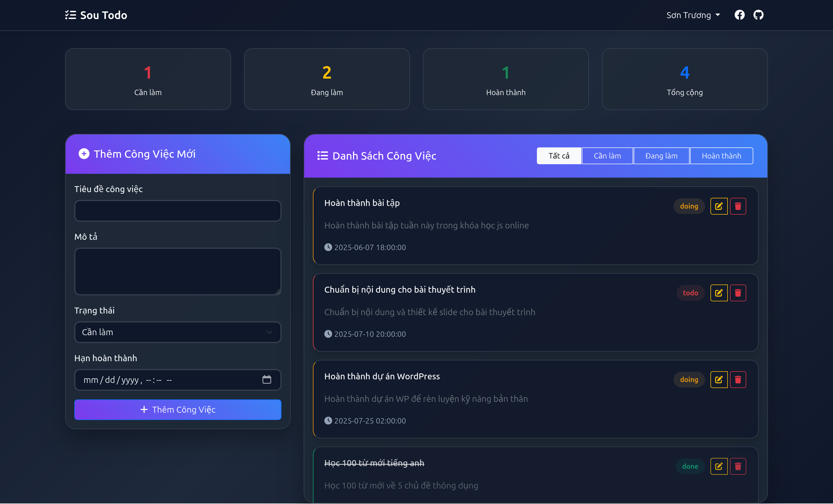Open the calendar picker in deadline field
This screenshot has width=833, height=504.
pos(267,380)
